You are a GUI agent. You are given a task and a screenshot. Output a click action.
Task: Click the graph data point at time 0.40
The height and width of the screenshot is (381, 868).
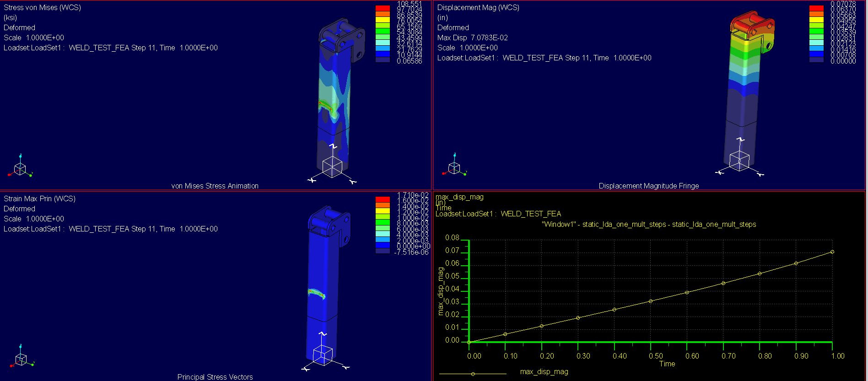pos(614,310)
